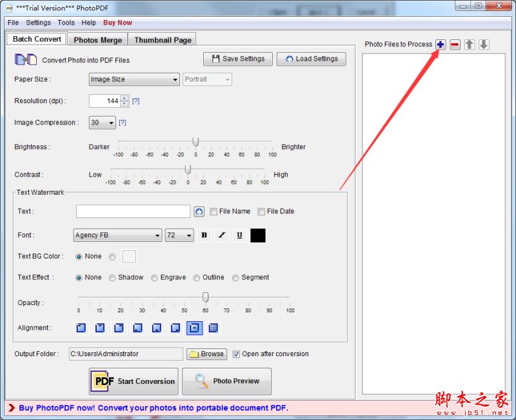
Task: Align watermark to top-center
Action: pyautogui.click(x=100, y=328)
